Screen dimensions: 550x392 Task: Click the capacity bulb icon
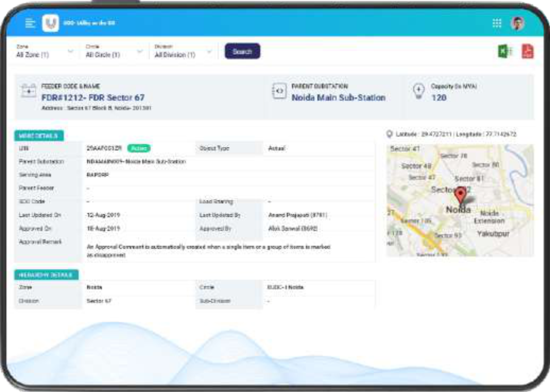(418, 91)
